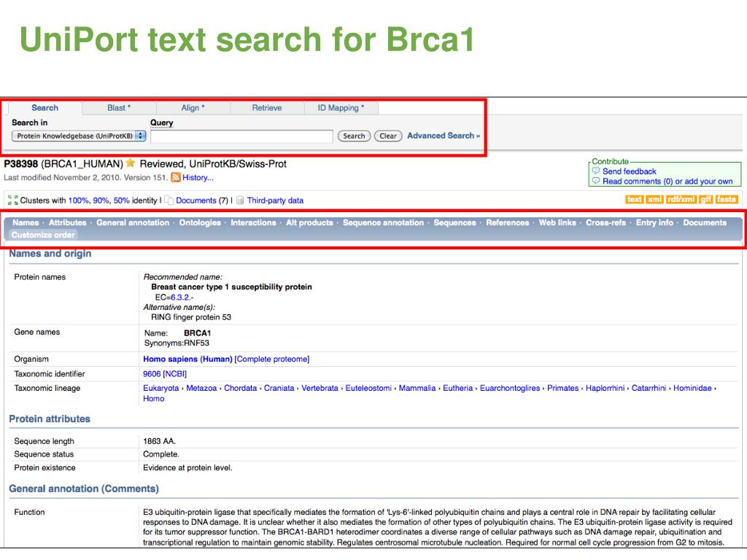Open the Eukaryota lineage link
The height and width of the screenshot is (560, 747).
pos(161,388)
